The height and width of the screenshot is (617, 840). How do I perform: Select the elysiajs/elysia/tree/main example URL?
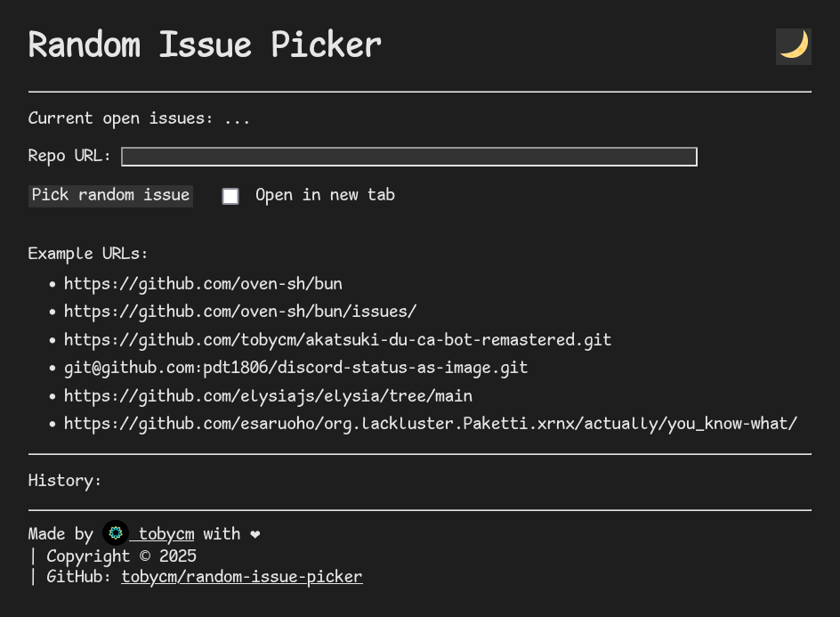click(268, 395)
